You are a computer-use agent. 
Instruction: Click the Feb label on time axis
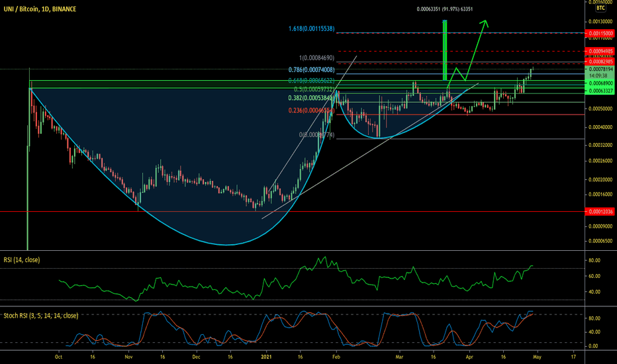(x=336, y=357)
